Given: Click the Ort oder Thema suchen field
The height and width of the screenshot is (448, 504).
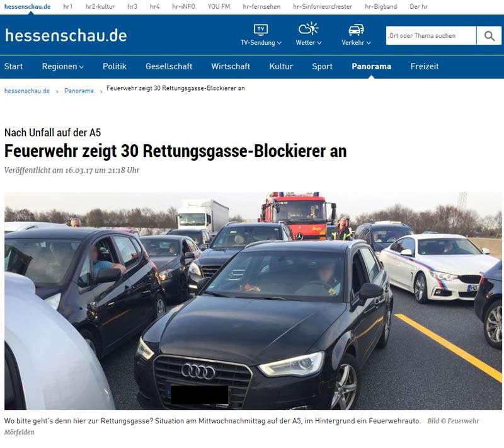Looking at the screenshot, I should (x=431, y=36).
